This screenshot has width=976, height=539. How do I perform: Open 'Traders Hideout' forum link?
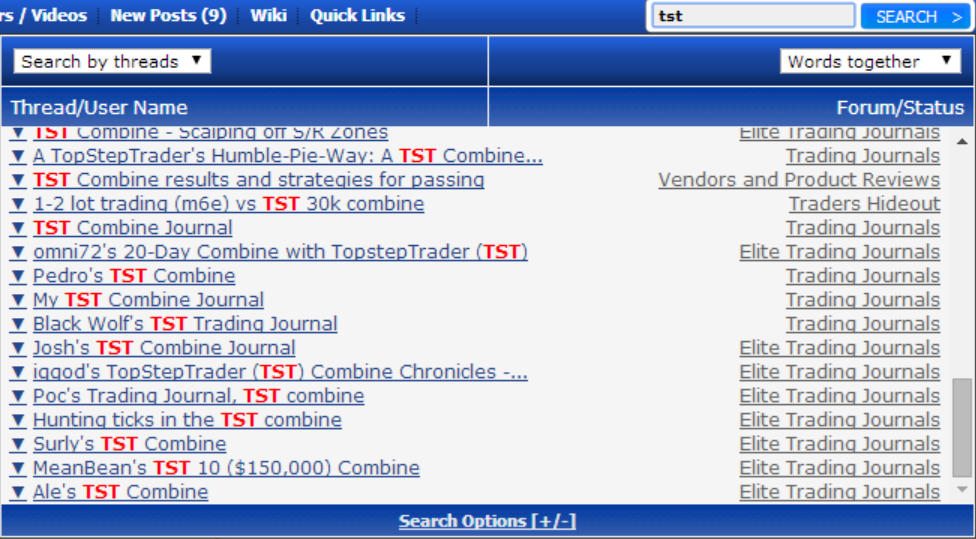(865, 204)
